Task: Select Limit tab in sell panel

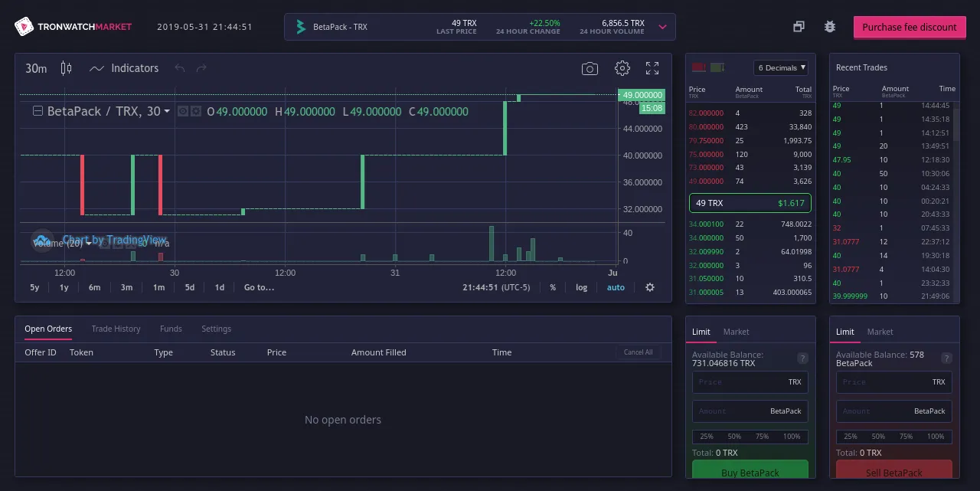Action: click(845, 332)
